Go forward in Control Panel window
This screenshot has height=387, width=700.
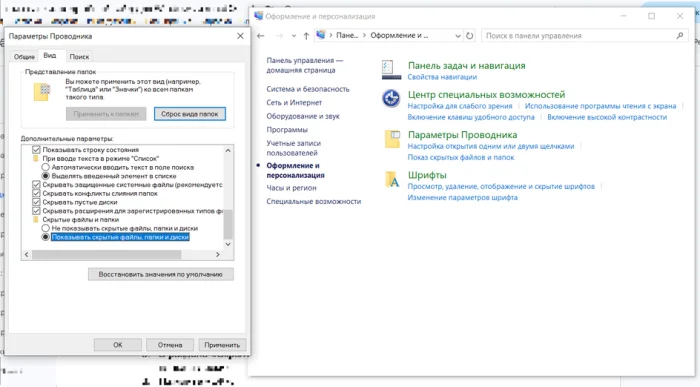coord(279,36)
